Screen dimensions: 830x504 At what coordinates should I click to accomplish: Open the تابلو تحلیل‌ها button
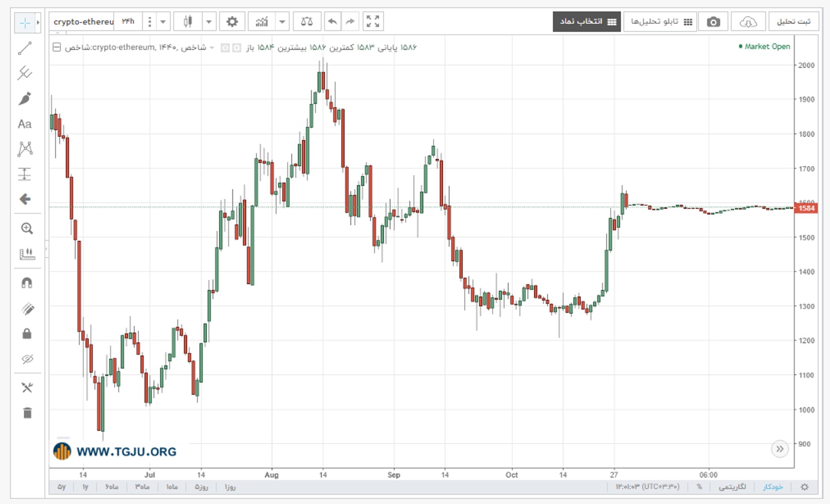(x=661, y=22)
